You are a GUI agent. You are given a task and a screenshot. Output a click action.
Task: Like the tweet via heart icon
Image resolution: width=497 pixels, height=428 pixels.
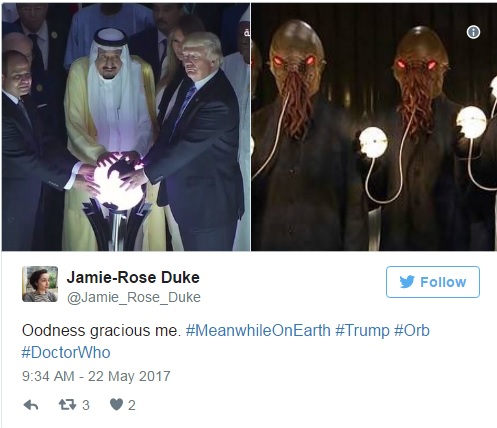coord(116,405)
